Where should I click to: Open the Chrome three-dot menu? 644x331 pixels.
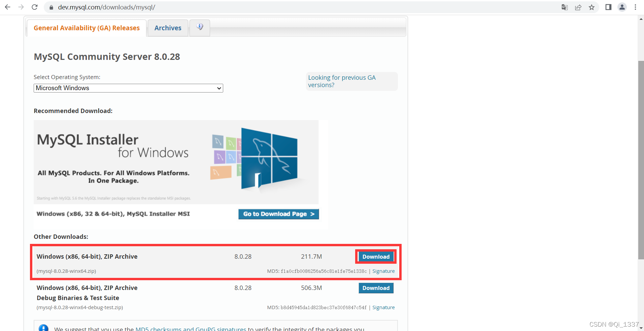635,7
